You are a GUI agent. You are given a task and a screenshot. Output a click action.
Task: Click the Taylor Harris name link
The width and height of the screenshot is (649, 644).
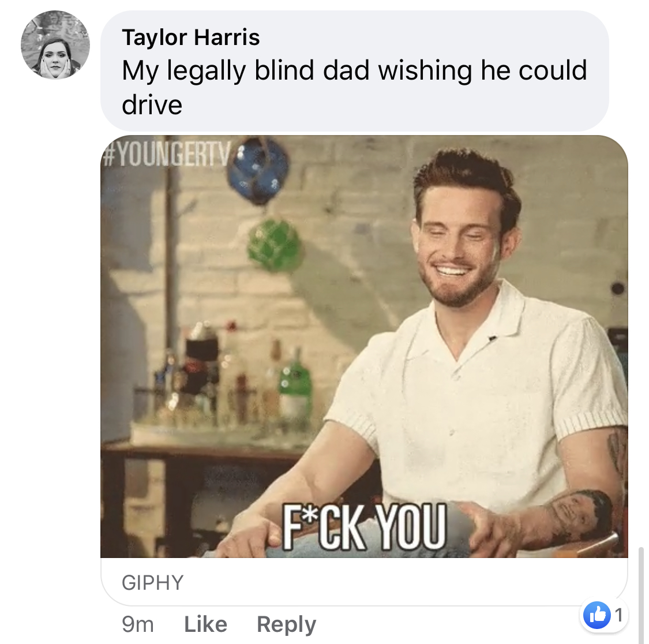click(191, 38)
